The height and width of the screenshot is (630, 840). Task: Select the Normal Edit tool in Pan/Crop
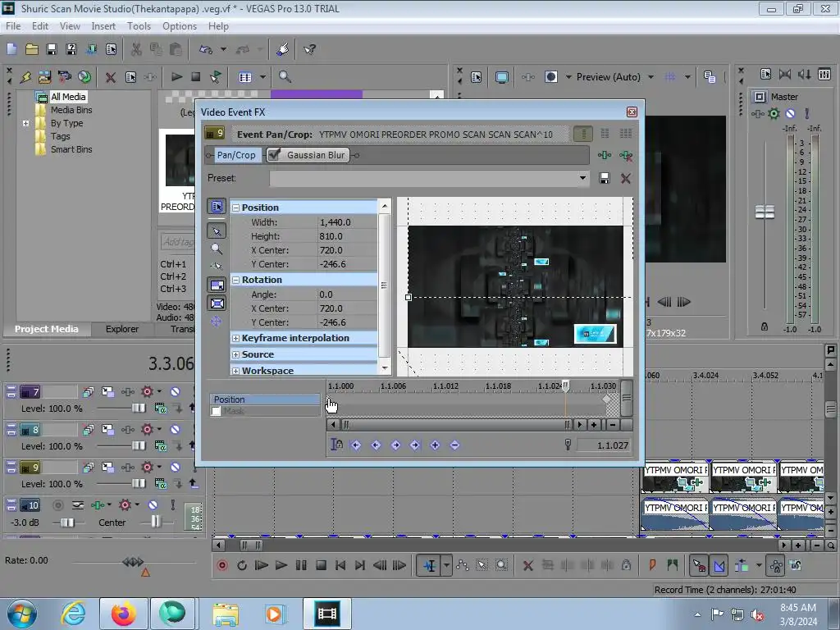217,231
